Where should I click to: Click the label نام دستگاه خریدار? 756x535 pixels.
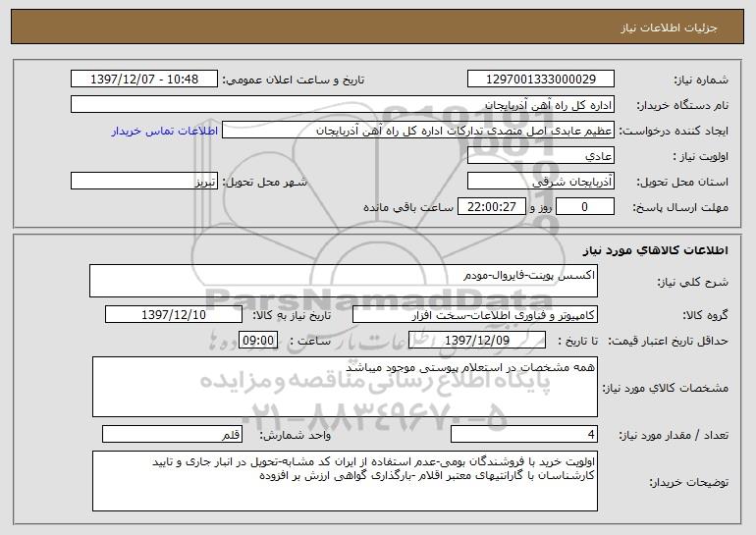[682, 105]
